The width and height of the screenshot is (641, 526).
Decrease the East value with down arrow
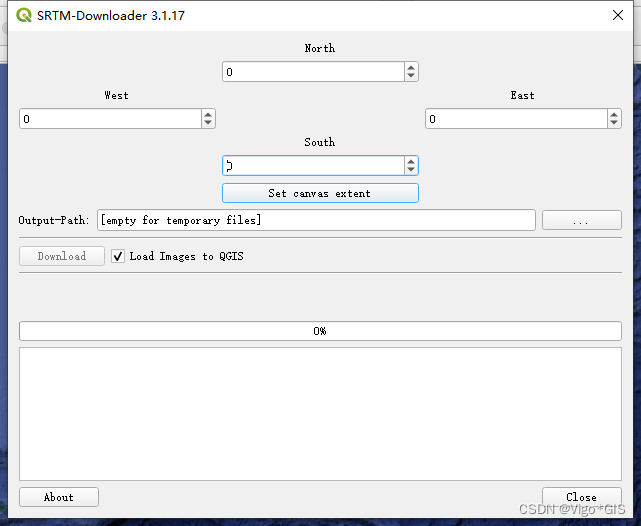coord(614,123)
